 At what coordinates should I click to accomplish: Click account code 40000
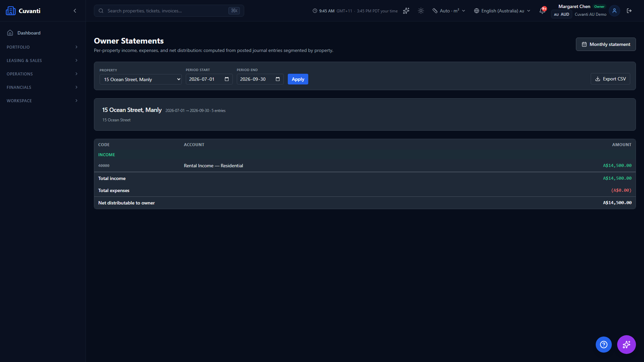(104, 166)
